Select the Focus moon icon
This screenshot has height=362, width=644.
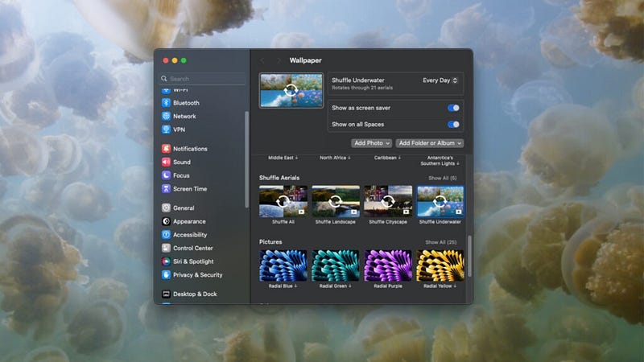[x=166, y=175]
